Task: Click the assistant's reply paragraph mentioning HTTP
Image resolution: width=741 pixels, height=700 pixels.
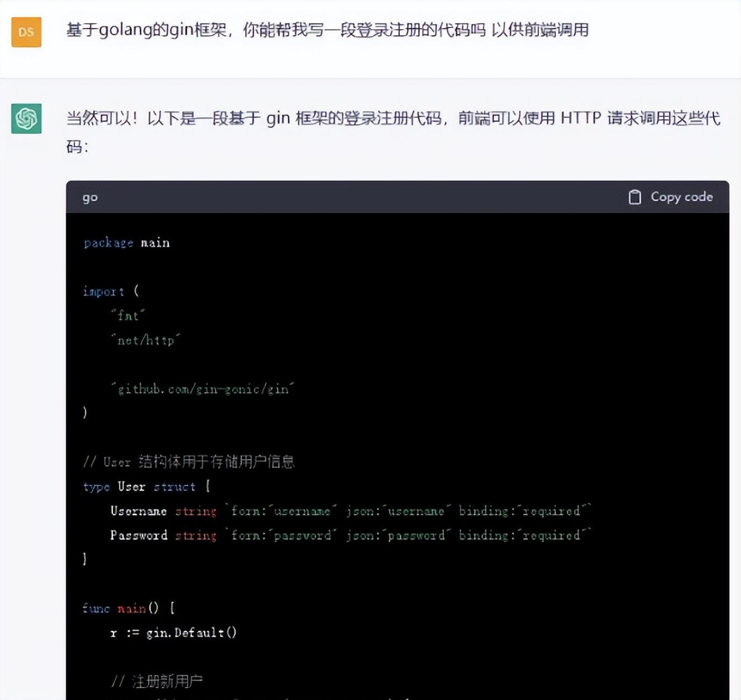Action: [393, 118]
